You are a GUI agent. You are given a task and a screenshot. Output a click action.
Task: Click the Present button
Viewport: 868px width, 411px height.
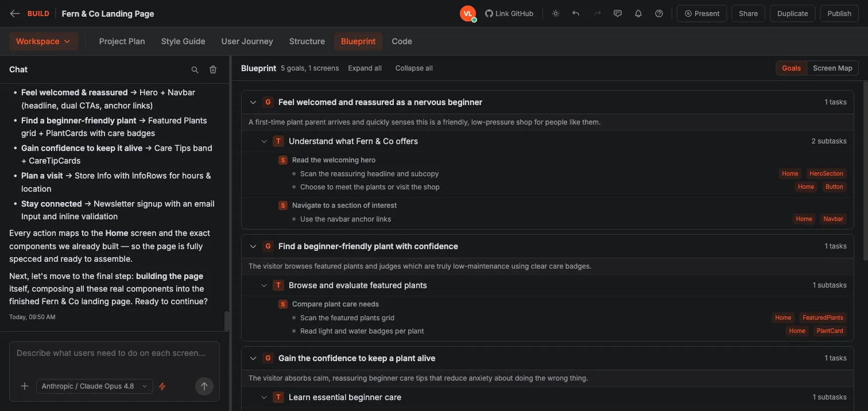(702, 14)
